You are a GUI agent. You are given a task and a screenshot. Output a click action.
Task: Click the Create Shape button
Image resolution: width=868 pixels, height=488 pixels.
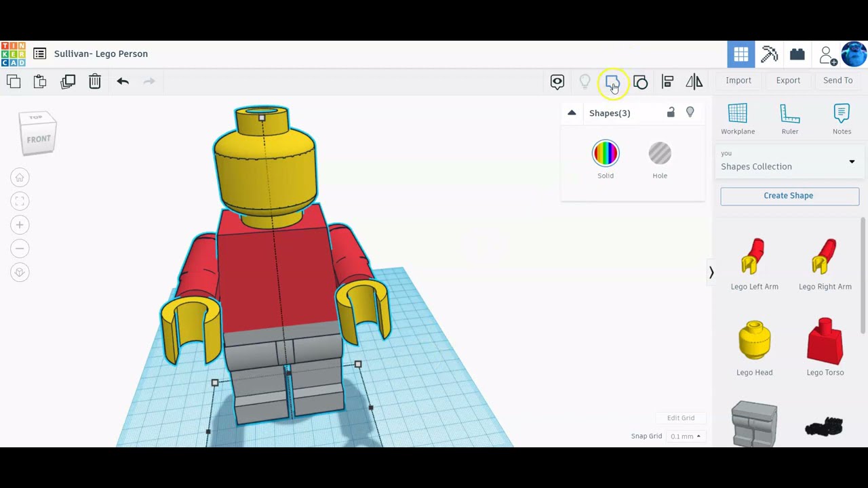pyautogui.click(x=789, y=196)
